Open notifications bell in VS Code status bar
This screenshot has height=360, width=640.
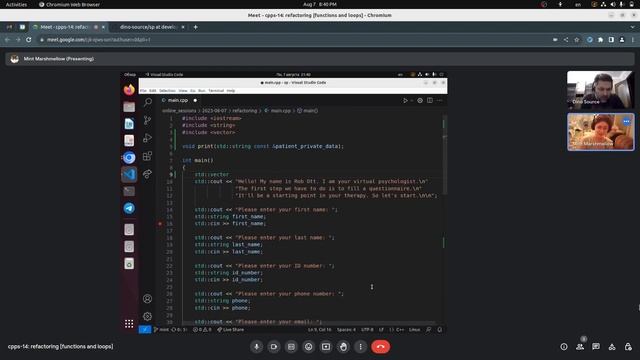440,329
